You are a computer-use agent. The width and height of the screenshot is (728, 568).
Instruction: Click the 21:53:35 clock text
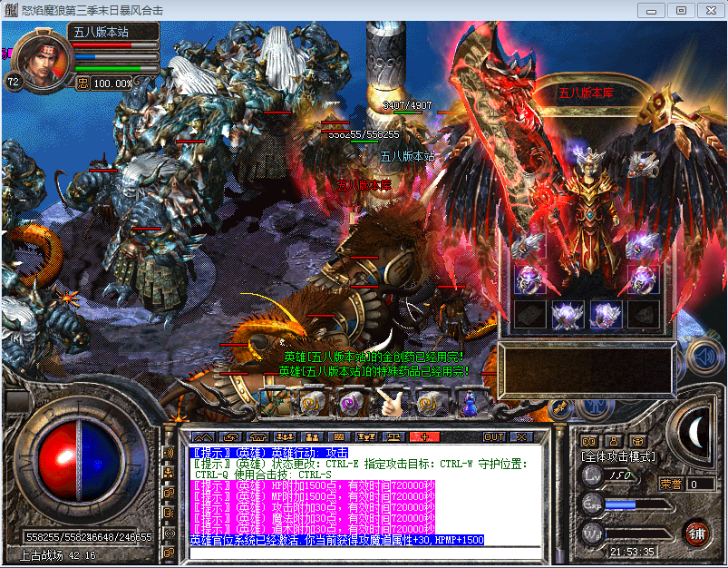pyautogui.click(x=632, y=552)
